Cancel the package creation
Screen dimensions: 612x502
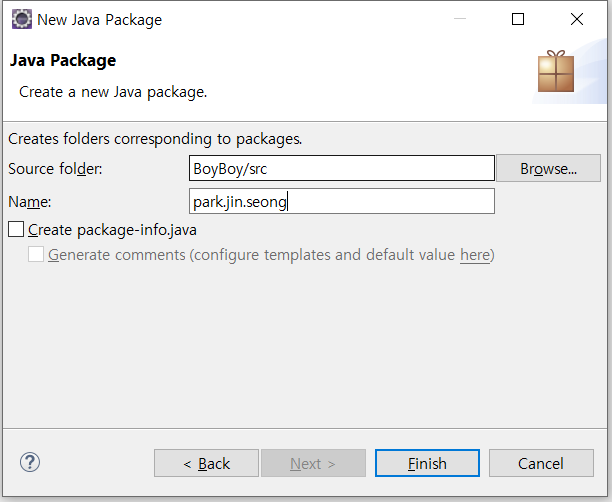[x=541, y=463]
